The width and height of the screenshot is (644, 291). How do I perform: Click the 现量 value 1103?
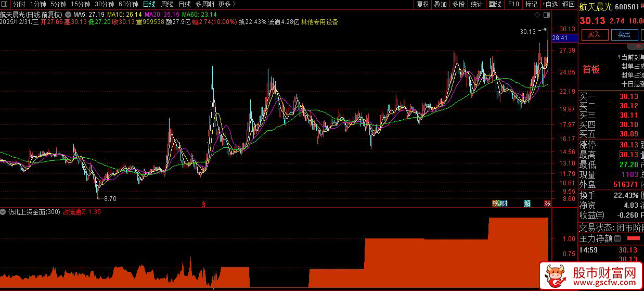click(629, 175)
